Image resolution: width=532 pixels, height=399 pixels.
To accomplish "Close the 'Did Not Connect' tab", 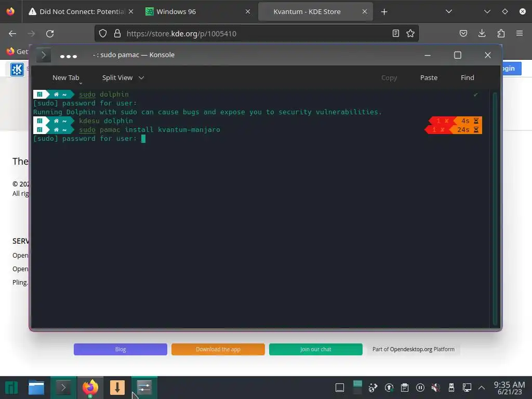I will tap(131, 11).
